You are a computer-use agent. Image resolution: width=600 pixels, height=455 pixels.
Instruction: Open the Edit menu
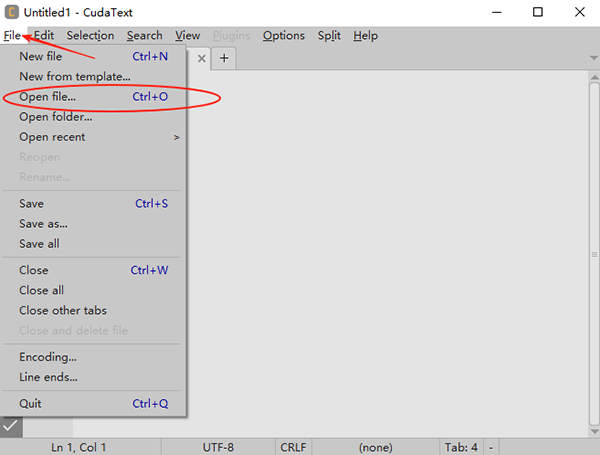[44, 36]
